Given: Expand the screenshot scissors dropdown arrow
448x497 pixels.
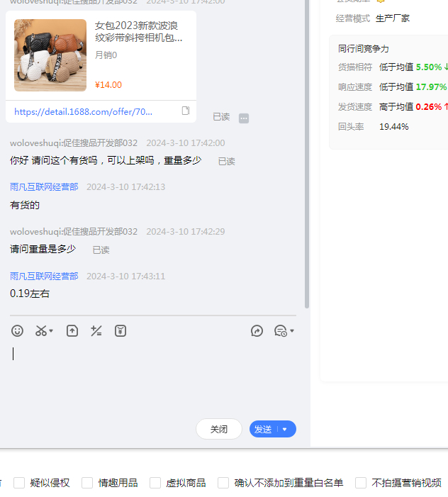Looking at the screenshot, I should pyautogui.click(x=51, y=331).
